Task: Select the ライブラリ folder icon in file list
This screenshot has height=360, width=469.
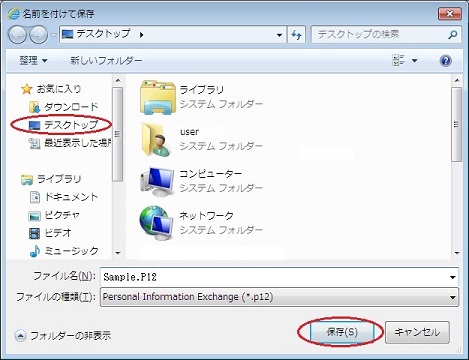Action: point(158,97)
